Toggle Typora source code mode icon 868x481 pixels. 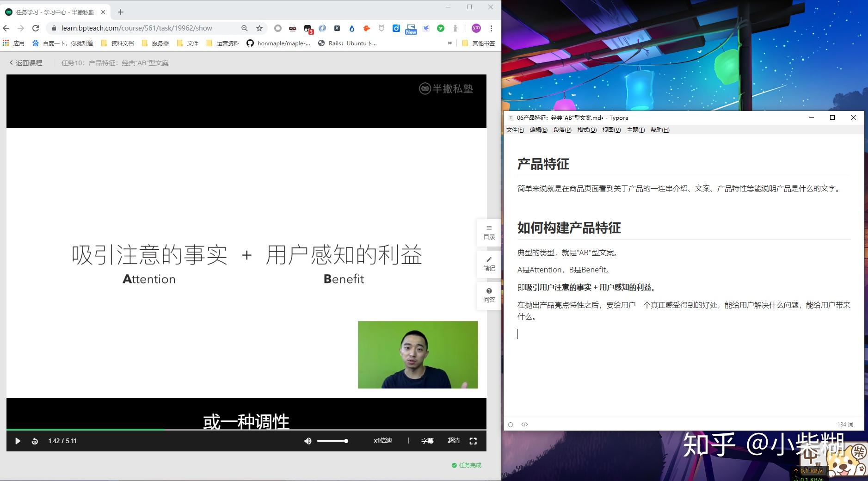coord(524,424)
